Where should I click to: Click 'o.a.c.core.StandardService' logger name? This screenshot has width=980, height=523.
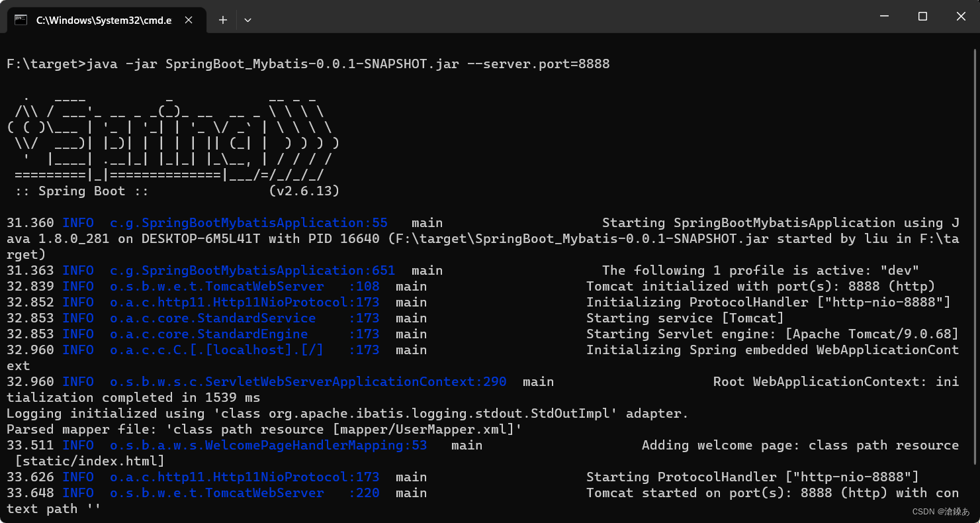click(213, 318)
